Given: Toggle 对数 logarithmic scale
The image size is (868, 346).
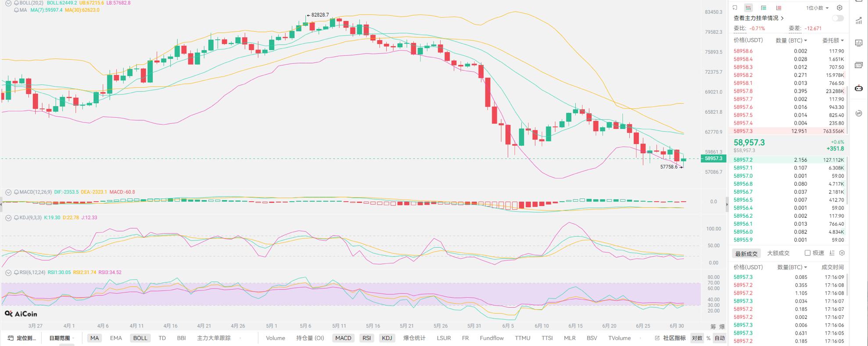Looking at the screenshot, I should [697, 338].
